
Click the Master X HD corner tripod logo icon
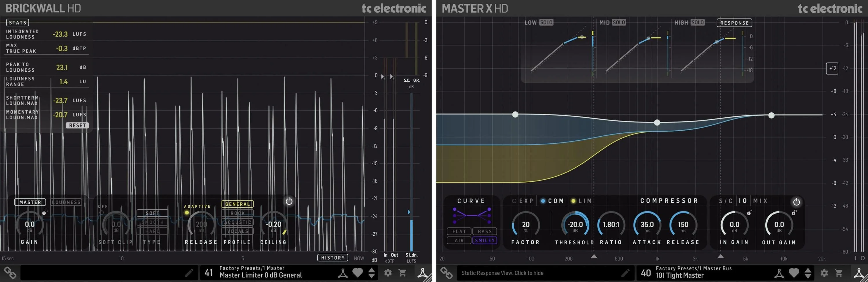[x=859, y=273]
